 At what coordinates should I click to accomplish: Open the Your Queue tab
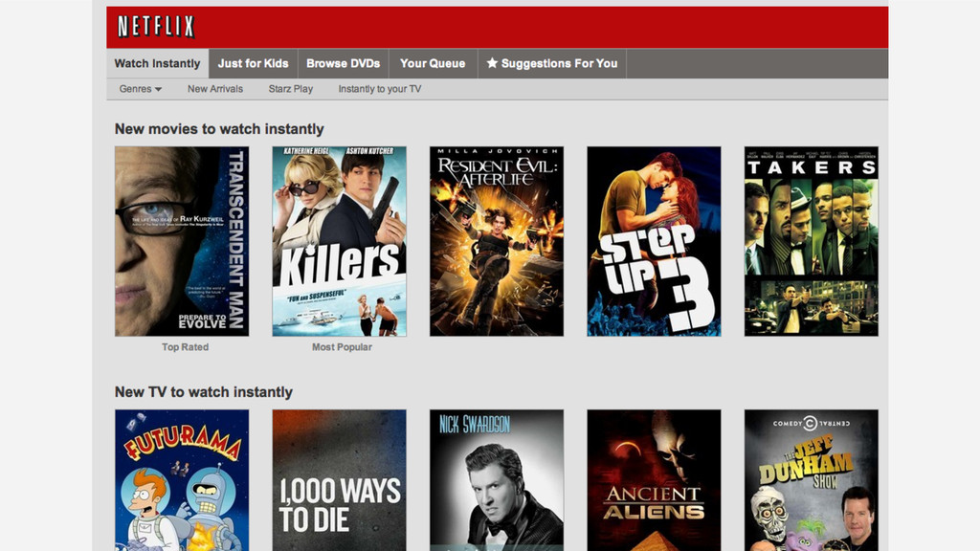tap(433, 64)
